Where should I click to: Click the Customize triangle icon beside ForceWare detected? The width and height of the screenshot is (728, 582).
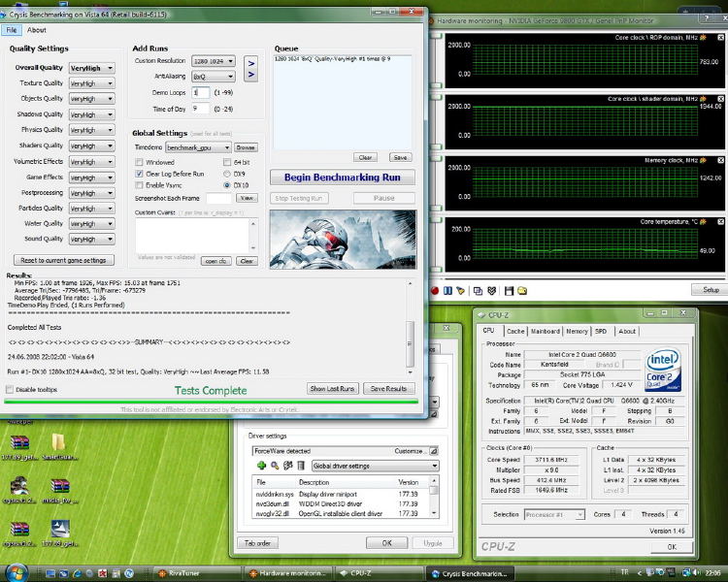coord(433,451)
